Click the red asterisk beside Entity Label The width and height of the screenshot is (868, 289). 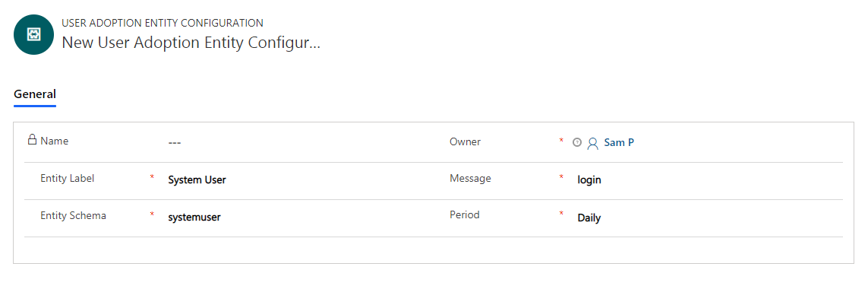pyautogui.click(x=152, y=177)
